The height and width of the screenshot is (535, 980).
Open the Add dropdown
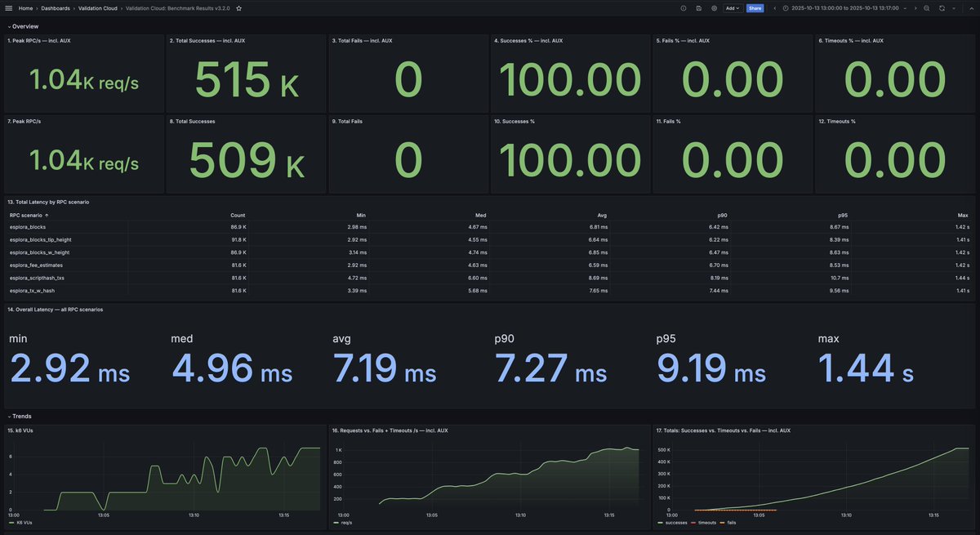point(733,8)
